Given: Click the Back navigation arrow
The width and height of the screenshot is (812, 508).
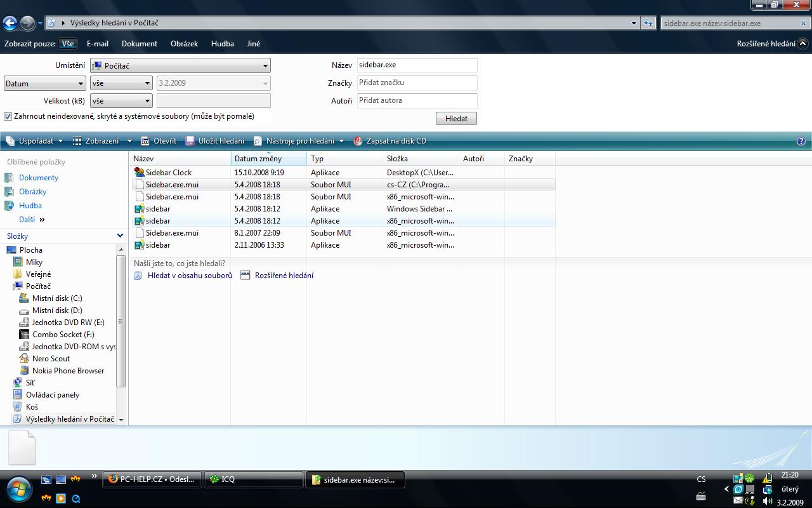Looking at the screenshot, I should pyautogui.click(x=10, y=23).
